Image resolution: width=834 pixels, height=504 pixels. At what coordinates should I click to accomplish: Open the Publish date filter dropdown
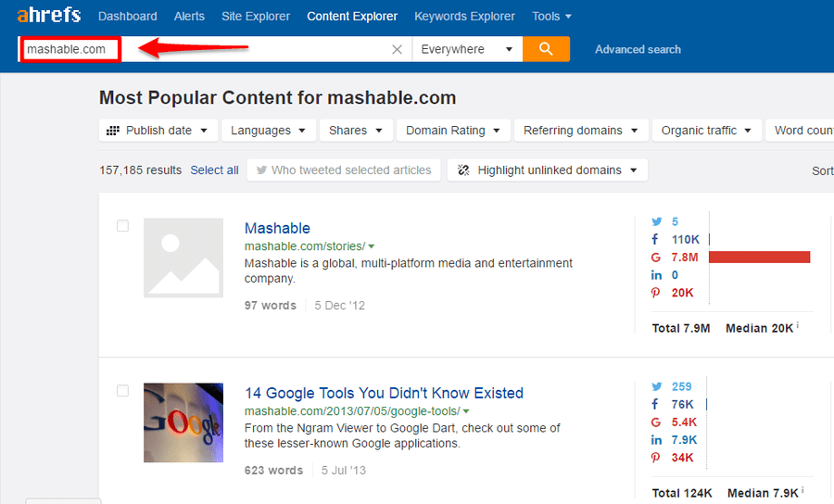[x=158, y=131]
